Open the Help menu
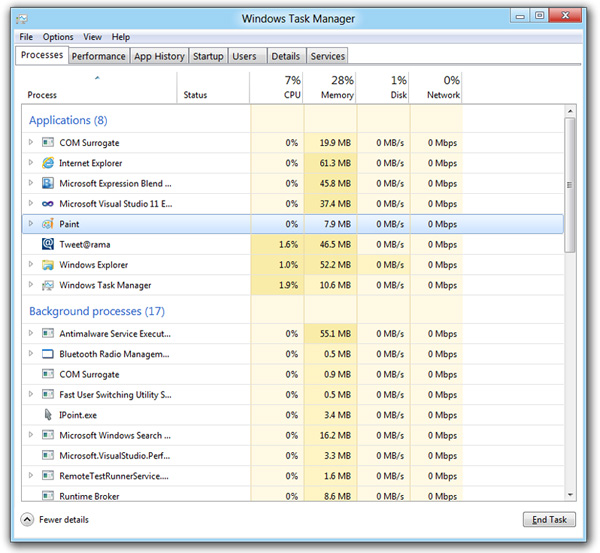Image resolution: width=600 pixels, height=553 pixels. [x=121, y=37]
